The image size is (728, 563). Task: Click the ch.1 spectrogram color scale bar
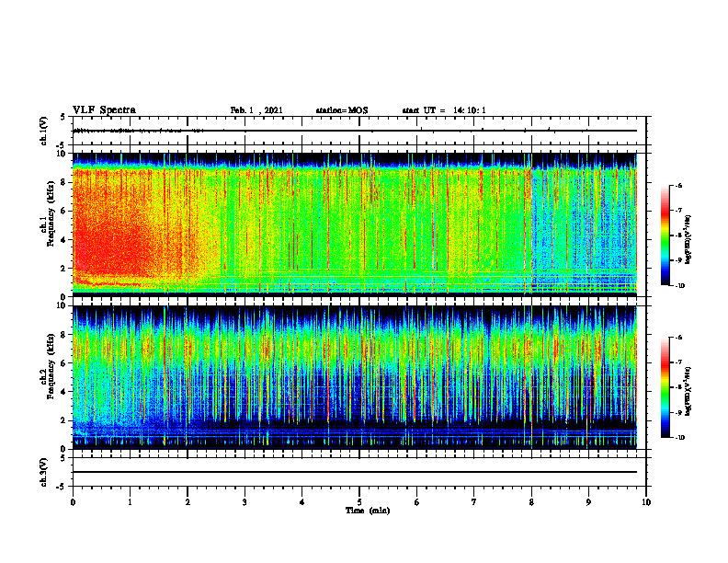(665, 236)
